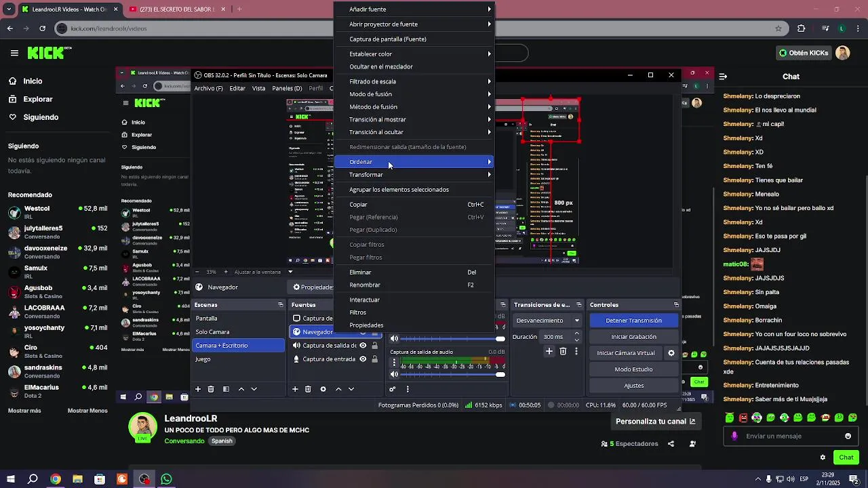Viewport: 868px width, 488px height.
Task: Open options dots for Captura de salida de audio
Action: pyautogui.click(x=394, y=363)
